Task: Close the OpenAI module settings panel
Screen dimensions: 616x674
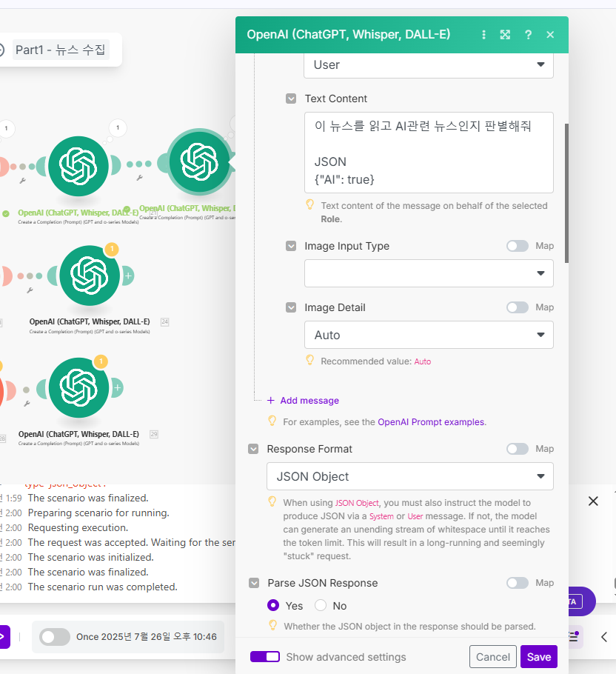Action: point(550,35)
